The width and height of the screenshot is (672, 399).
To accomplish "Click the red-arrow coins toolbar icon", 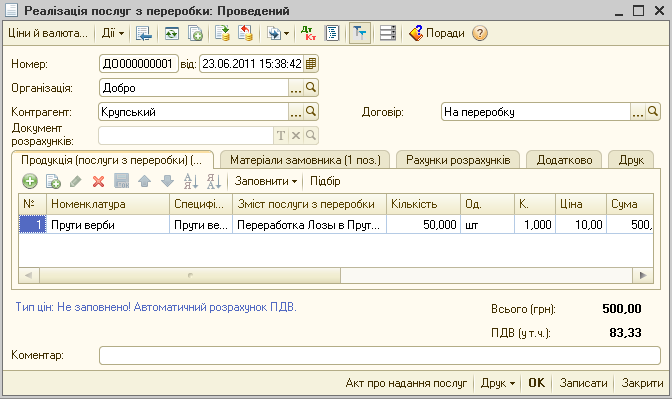I will [245, 33].
